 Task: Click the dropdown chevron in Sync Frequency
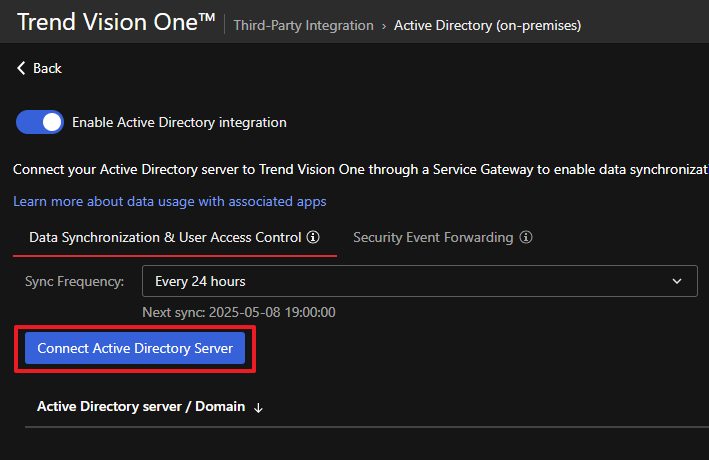677,282
